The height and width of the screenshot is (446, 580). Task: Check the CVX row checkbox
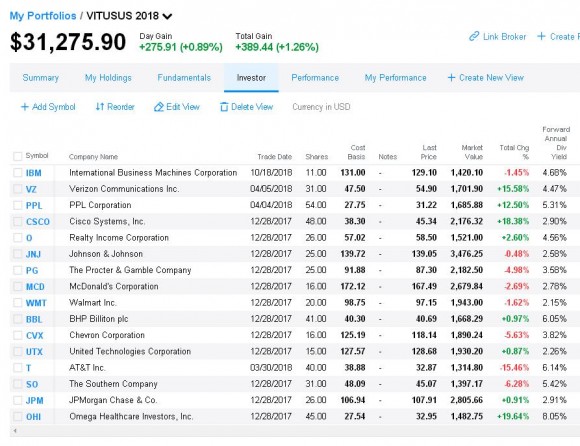coord(17,335)
